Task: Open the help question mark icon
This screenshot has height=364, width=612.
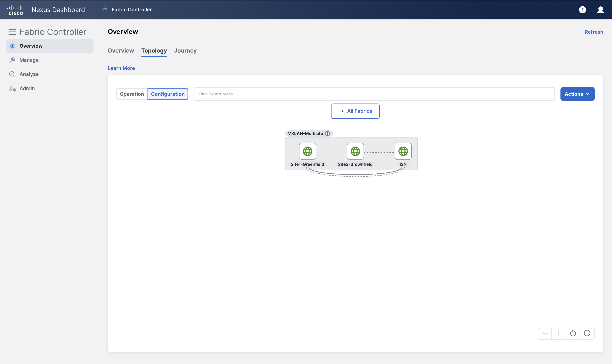Action: (x=582, y=10)
